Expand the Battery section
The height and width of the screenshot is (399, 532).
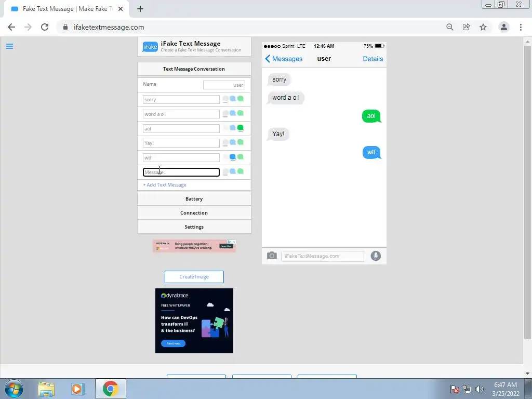click(194, 199)
